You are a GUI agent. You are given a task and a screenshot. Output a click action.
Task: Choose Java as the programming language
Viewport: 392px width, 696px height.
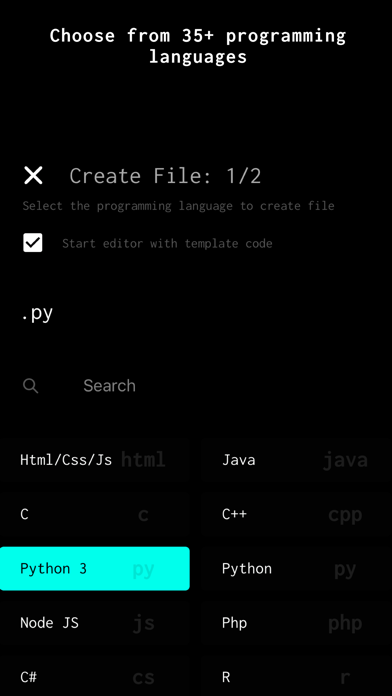[x=297, y=460]
